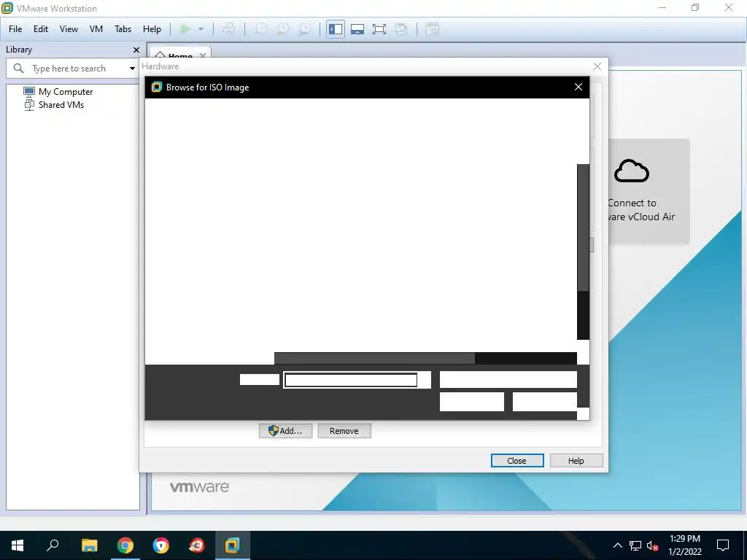
Task: Open the notification center icon
Action: tap(723, 545)
